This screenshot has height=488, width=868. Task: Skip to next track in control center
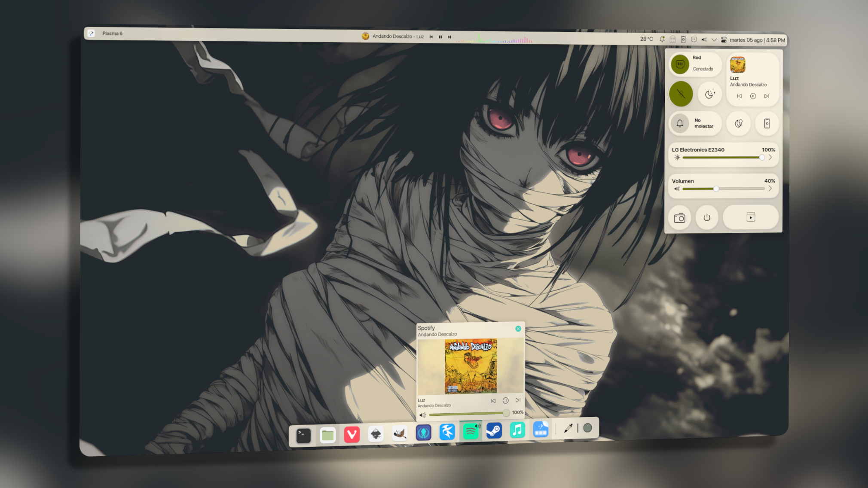click(767, 96)
